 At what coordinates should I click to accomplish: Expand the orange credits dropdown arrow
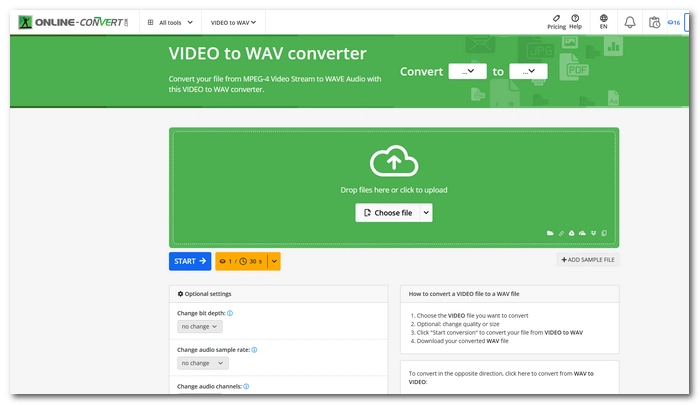274,261
